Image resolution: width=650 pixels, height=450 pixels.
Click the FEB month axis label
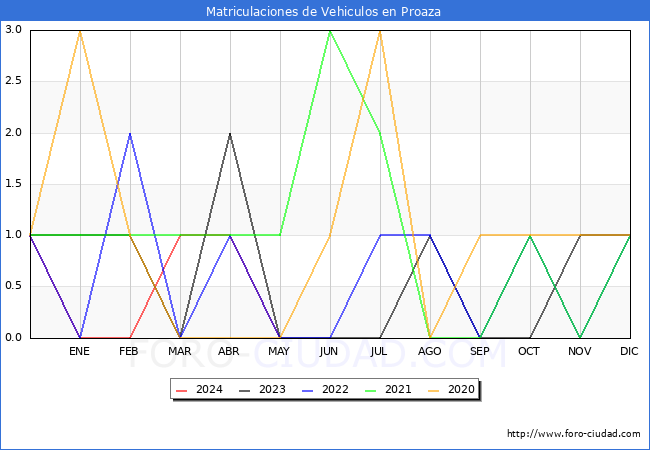click(x=129, y=351)
